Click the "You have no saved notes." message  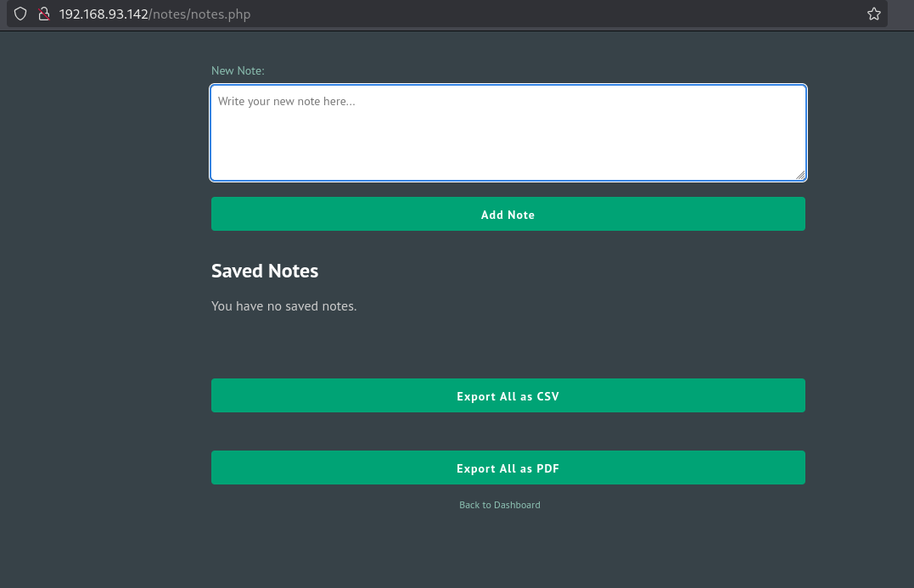pos(283,306)
